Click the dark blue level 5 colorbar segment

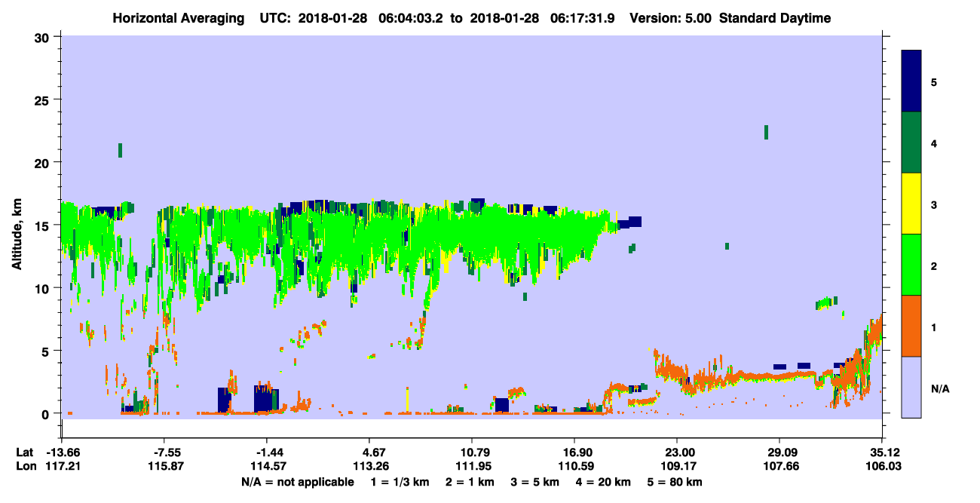911,81
